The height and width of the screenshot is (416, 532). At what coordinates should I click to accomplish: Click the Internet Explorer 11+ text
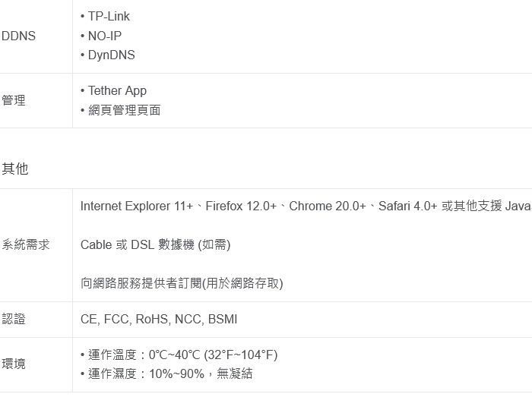pos(137,206)
